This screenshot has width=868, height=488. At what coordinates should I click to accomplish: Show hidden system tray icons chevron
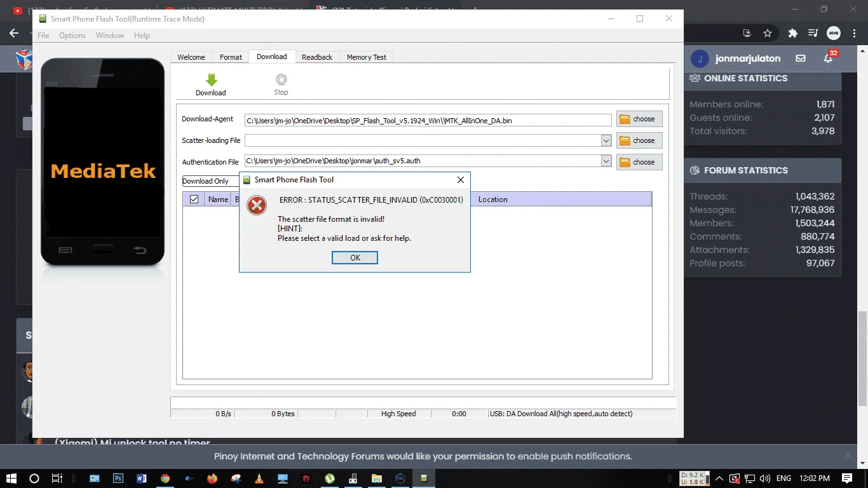coord(719,478)
